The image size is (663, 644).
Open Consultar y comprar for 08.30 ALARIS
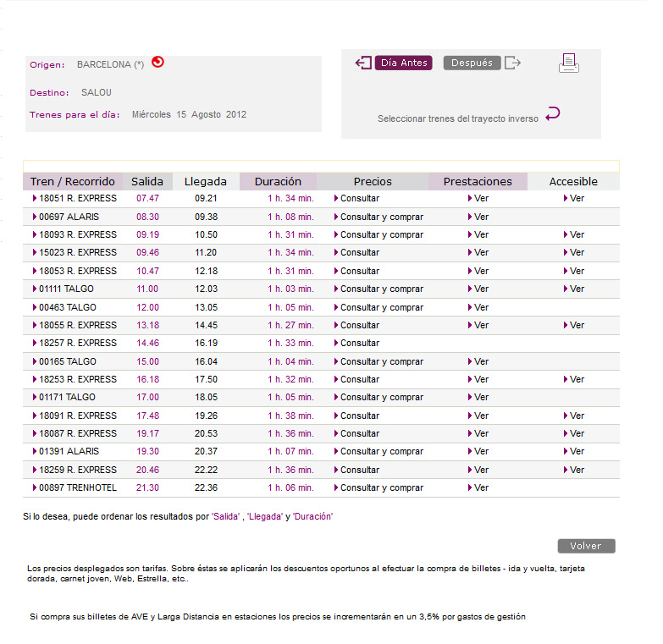(378, 217)
